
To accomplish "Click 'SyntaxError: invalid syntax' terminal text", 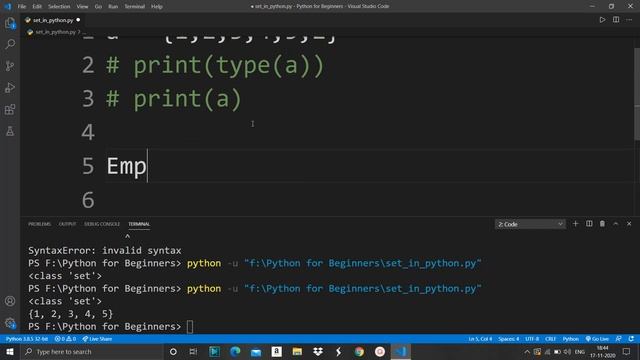I will (104, 251).
